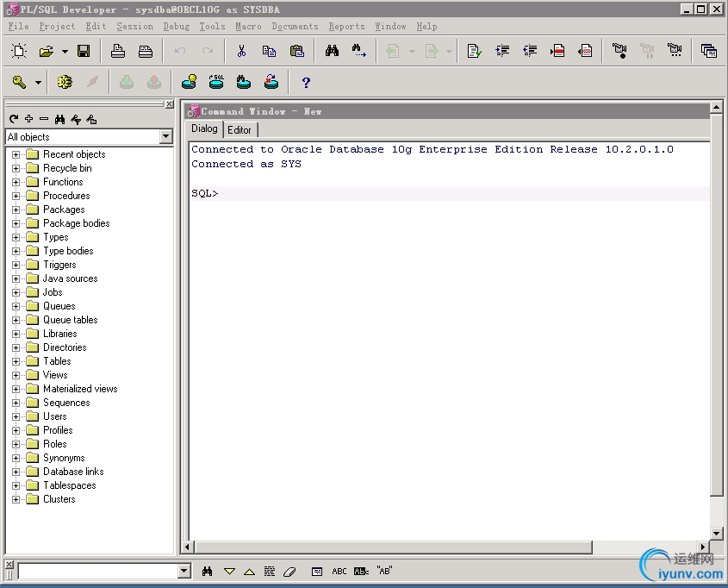Viewport: 728px width, 588px height.
Task: Click the Open folder toolbar icon
Action: [46, 51]
